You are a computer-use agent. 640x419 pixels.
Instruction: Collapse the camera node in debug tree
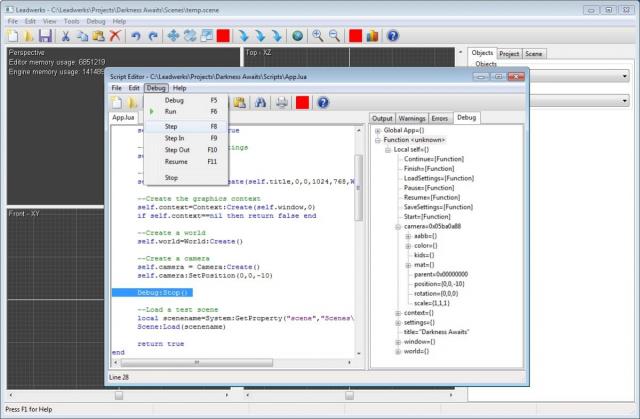click(x=397, y=227)
